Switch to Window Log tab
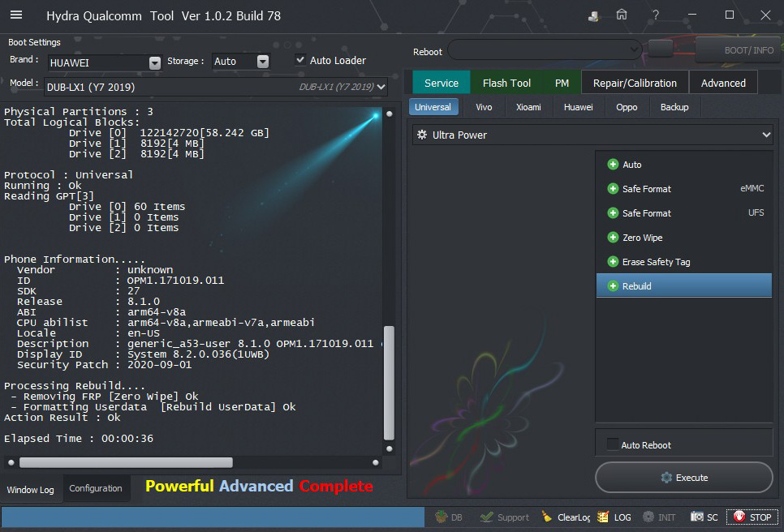The image size is (784, 532). coord(31,490)
